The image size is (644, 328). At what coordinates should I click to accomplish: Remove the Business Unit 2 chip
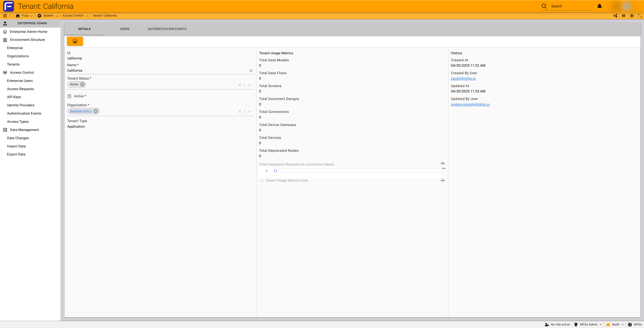pyautogui.click(x=95, y=111)
